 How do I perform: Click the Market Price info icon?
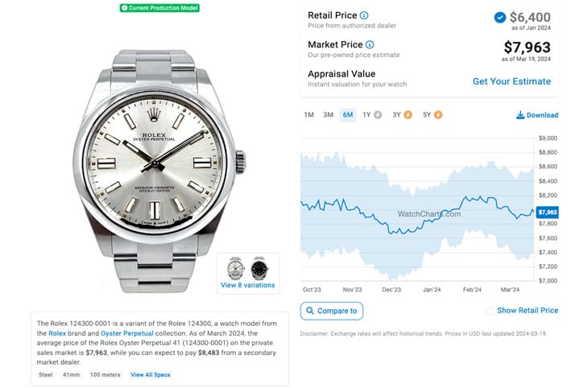370,44
